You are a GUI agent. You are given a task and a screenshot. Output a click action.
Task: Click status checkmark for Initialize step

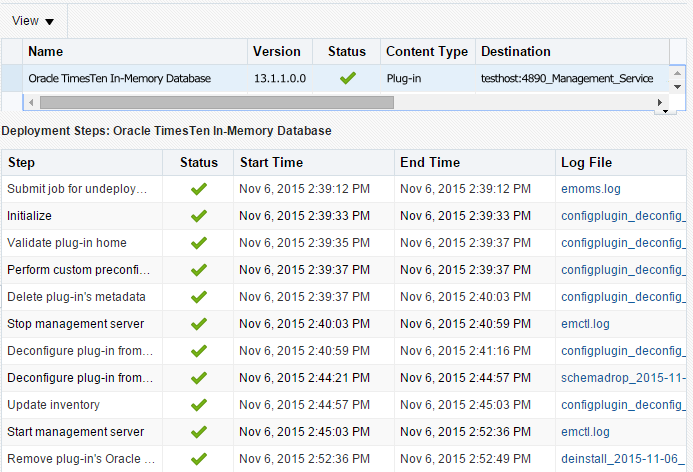(x=198, y=216)
